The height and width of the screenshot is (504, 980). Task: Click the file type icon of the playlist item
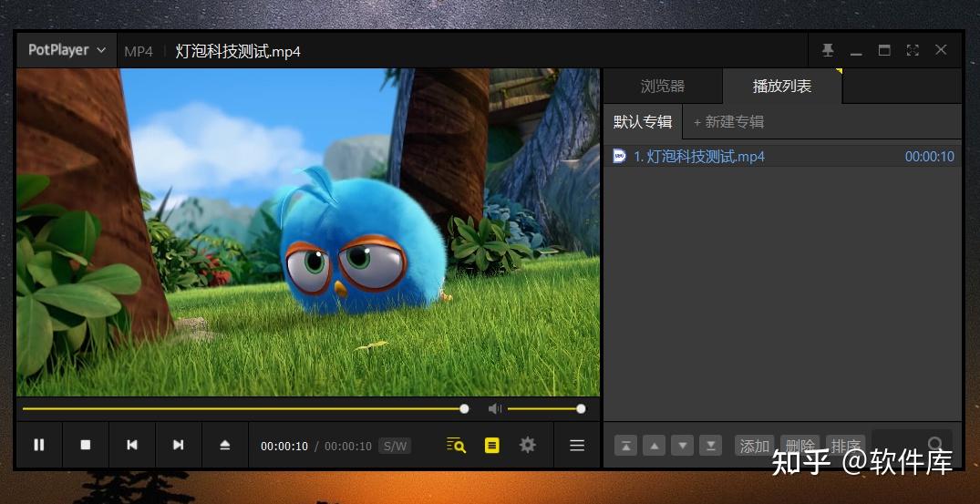tap(619, 156)
